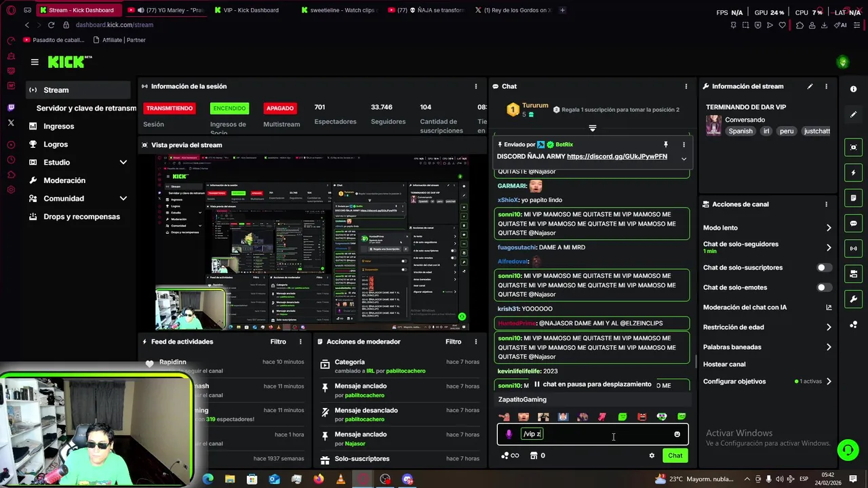Open the emoji picker in chat input
This screenshot has width=868, height=488.
coord(677,434)
